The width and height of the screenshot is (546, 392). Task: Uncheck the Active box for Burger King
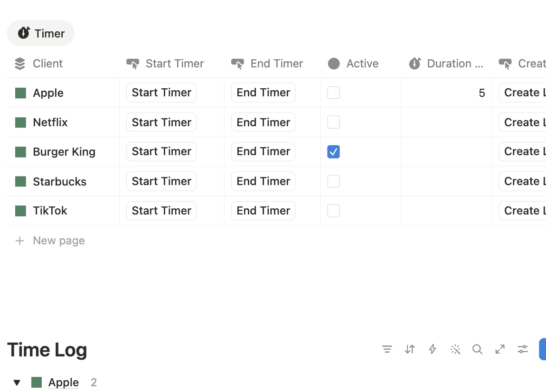coord(334,152)
